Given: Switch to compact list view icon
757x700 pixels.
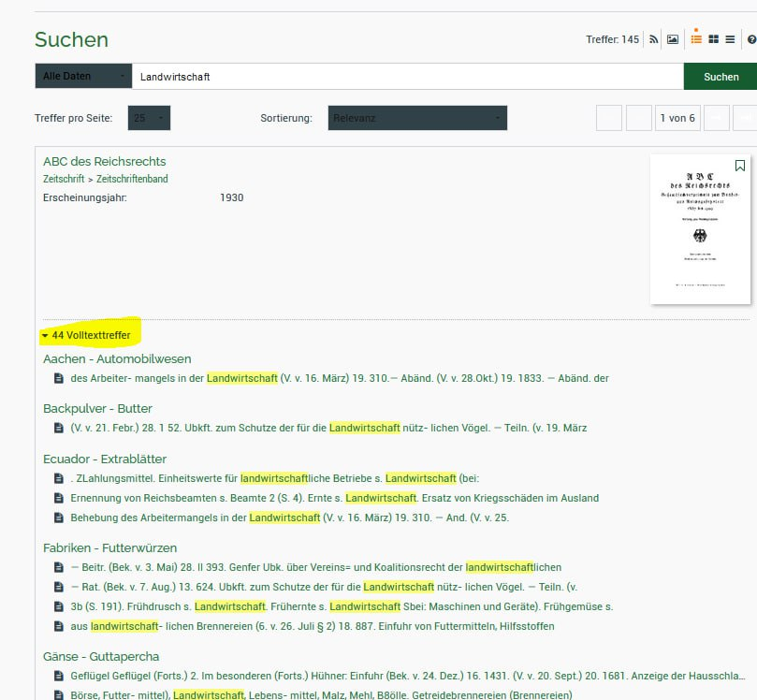Looking at the screenshot, I should (730, 39).
